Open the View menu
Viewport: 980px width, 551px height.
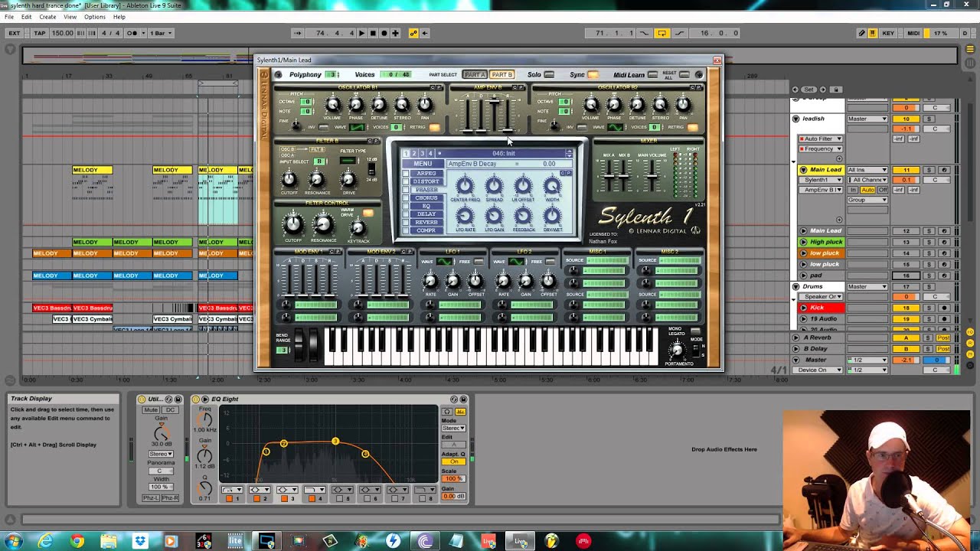coord(70,17)
